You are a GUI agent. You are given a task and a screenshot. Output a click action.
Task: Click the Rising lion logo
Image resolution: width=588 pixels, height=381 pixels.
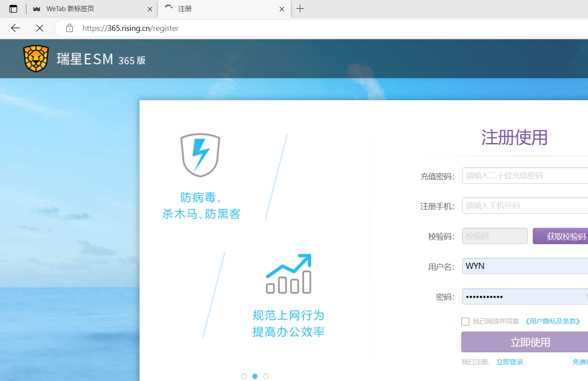click(36, 59)
